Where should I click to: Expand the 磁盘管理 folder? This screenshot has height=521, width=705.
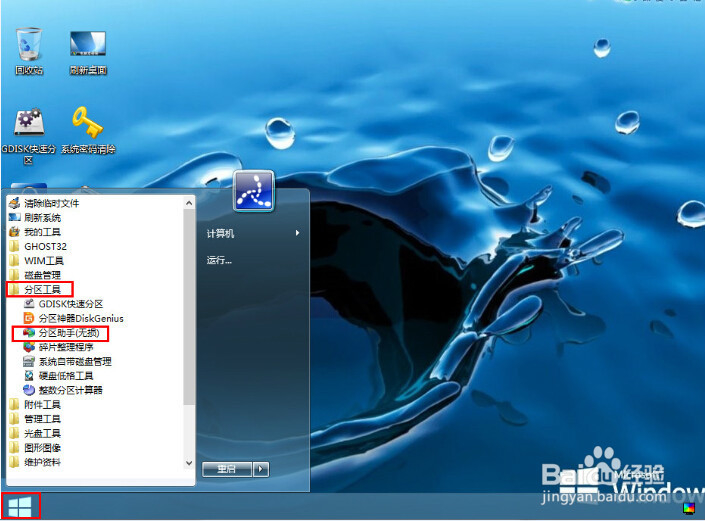click(x=35, y=275)
